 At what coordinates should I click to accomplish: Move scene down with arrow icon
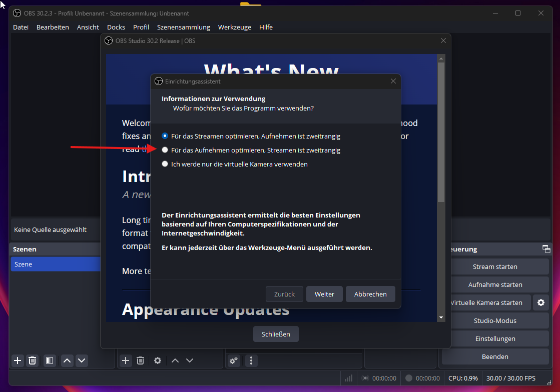[82, 360]
